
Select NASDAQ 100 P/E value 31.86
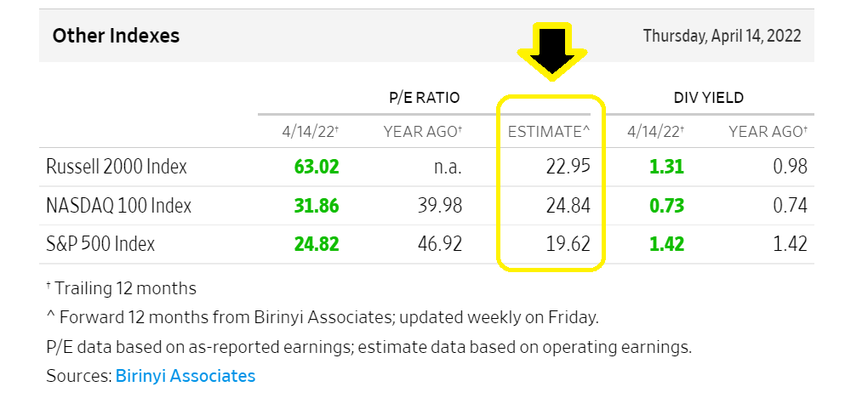[x=317, y=205]
